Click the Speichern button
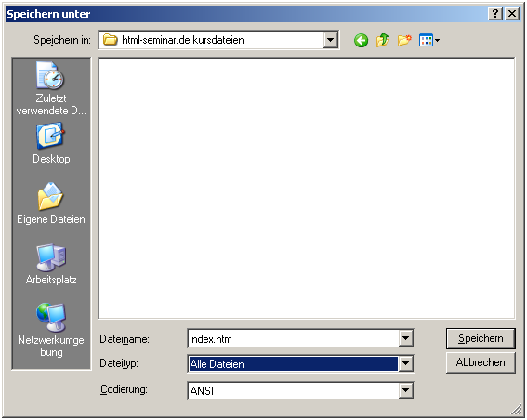527x420 pixels. pyautogui.click(x=481, y=338)
